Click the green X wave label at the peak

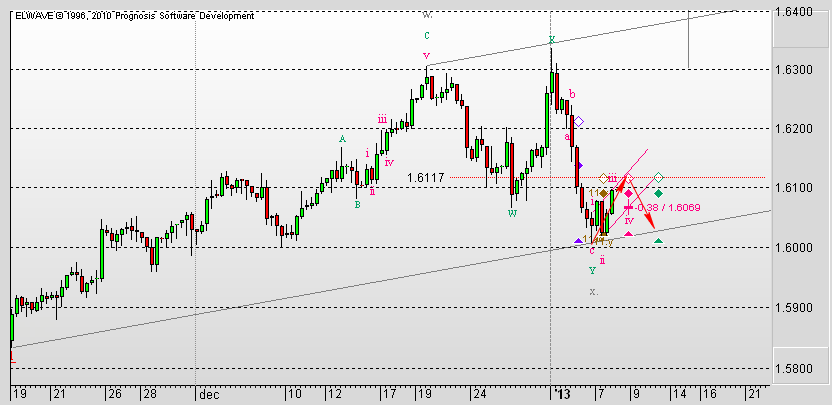(x=551, y=41)
